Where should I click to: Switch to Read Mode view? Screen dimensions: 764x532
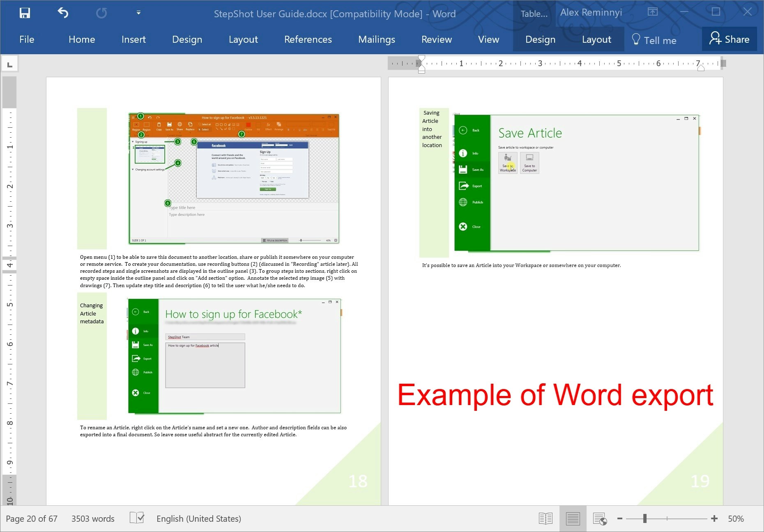[x=545, y=519]
